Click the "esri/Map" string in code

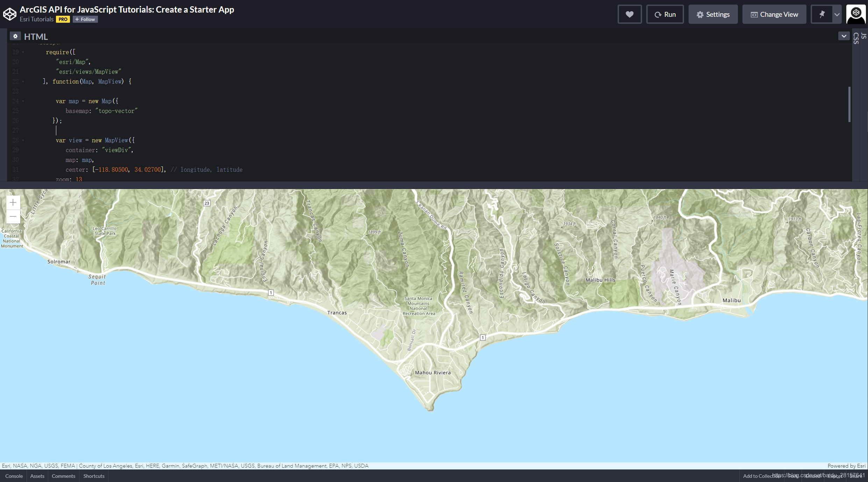[x=72, y=62]
